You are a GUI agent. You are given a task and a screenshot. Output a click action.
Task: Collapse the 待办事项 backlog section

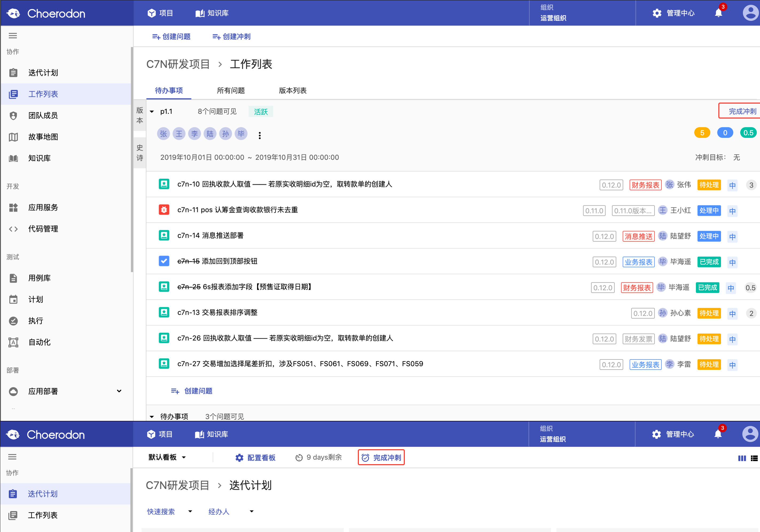152,416
